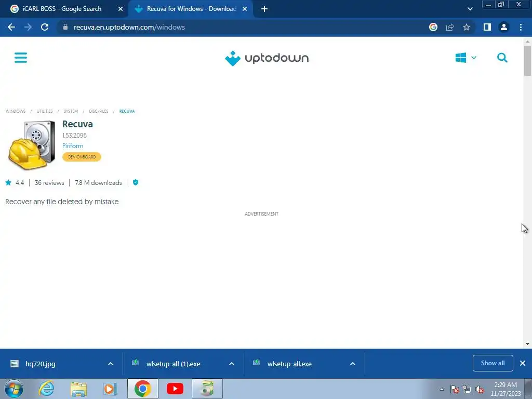Screen dimensions: 532x399
Task: Click the Google icon in address bar
Action: point(433,27)
